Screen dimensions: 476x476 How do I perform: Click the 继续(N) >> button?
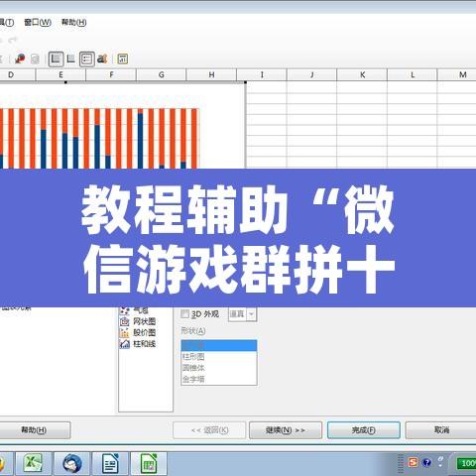[286, 430]
